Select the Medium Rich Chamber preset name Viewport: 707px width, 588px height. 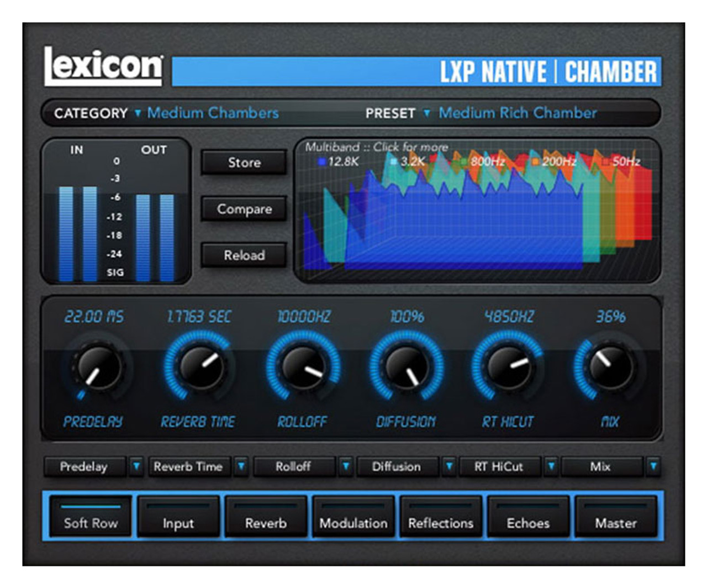(518, 113)
